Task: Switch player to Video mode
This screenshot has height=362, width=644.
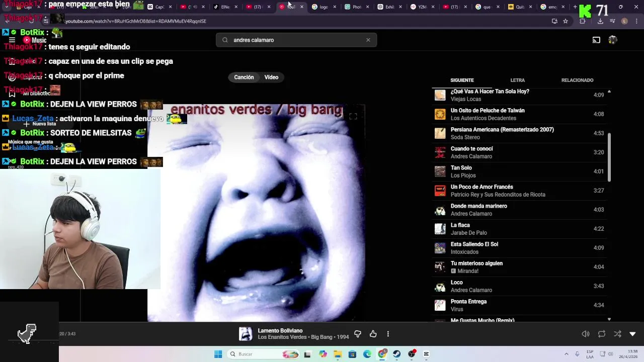Action: (x=271, y=77)
